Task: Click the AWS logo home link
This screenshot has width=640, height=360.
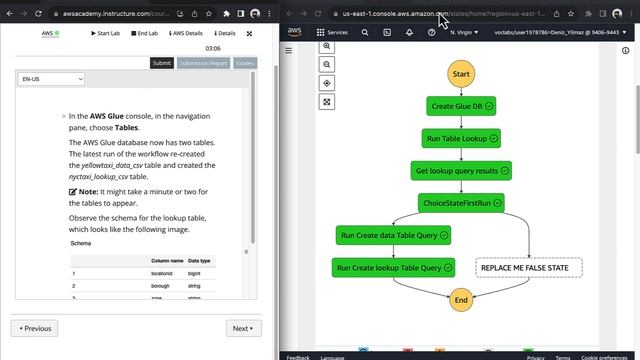Action: 294,32
